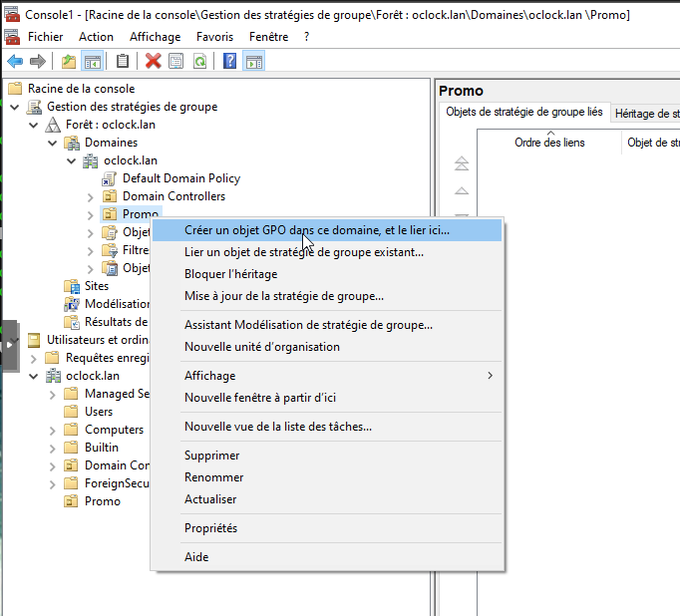Viewport: 680px width, 616px height.
Task: Collapse the Forêt : oclock.lan node
Action: 34,125
